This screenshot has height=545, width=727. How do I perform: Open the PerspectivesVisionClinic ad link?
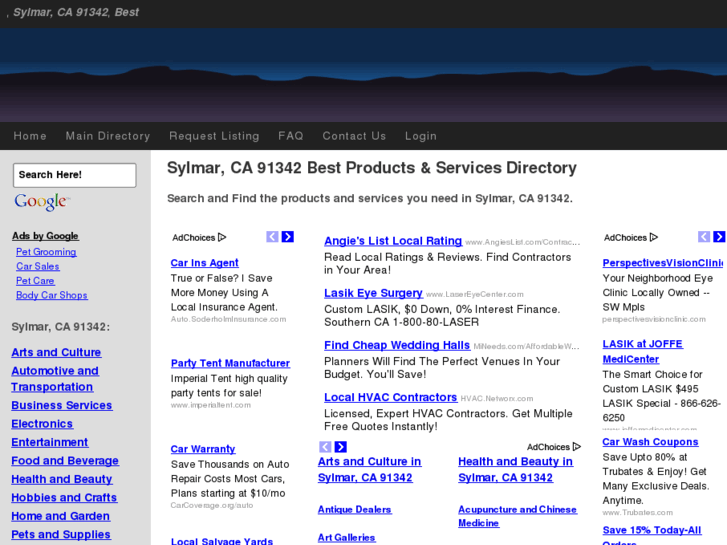pos(663,263)
